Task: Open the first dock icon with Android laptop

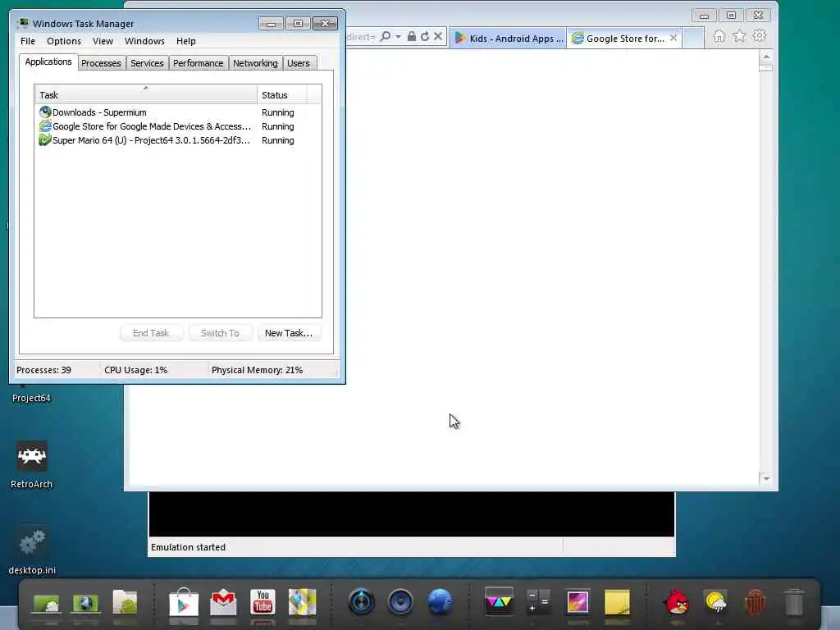Action: (x=46, y=603)
